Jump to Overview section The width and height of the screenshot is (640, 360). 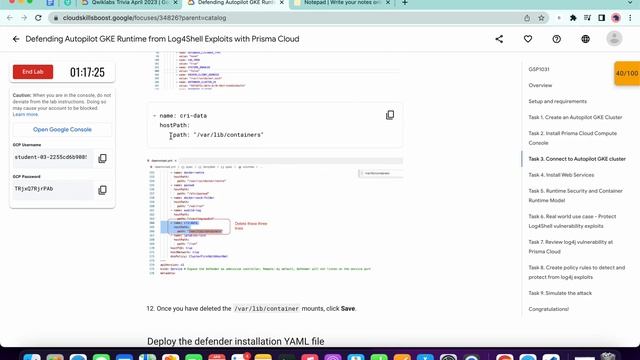540,85
